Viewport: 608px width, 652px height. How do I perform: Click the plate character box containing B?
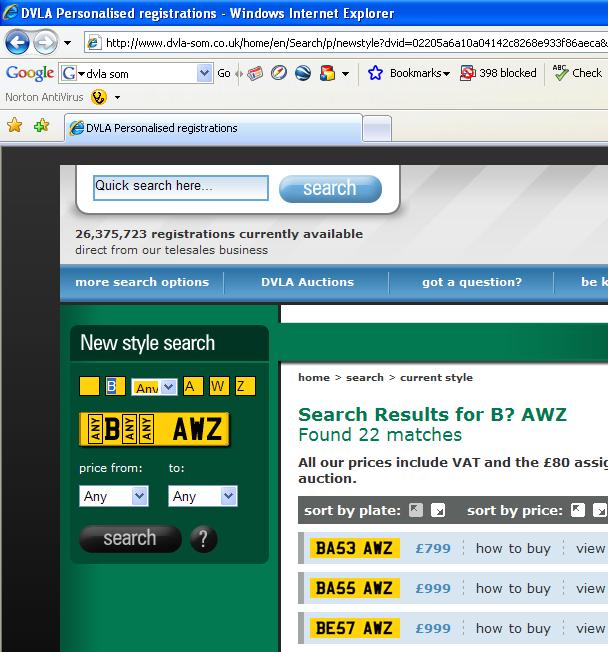[x=115, y=386]
